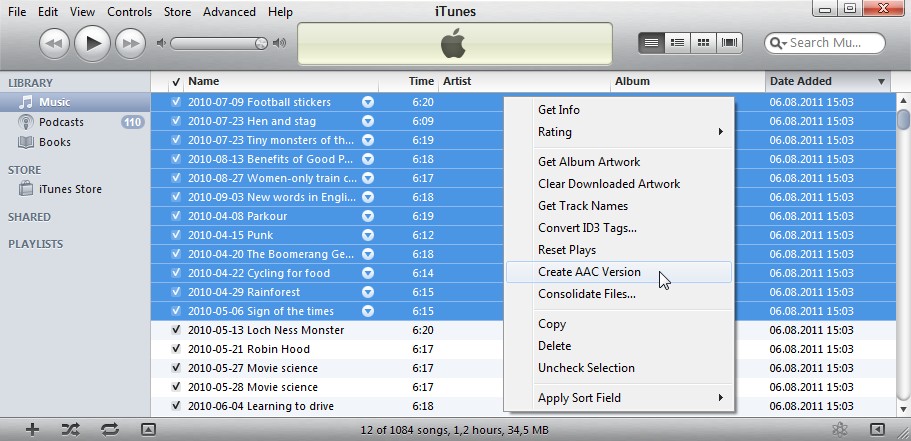Uncheck Learning to drive checkbox
The width and height of the screenshot is (911, 441).
(176, 406)
